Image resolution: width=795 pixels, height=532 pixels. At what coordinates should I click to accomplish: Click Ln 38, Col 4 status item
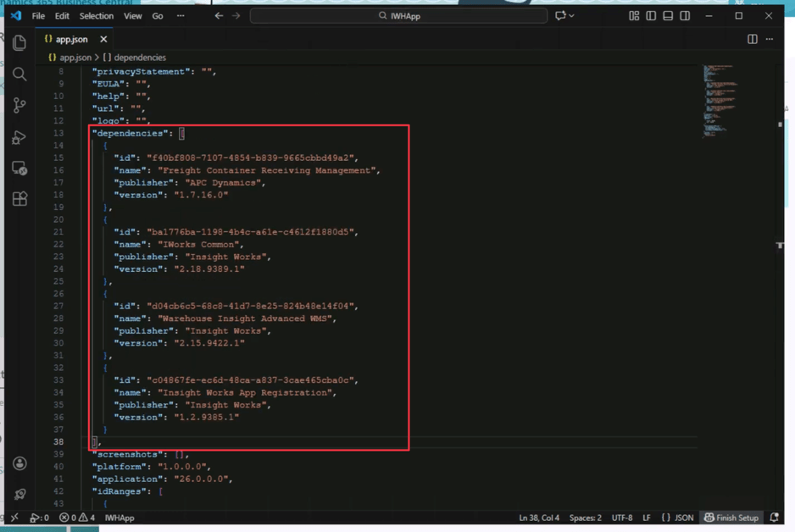(x=539, y=518)
